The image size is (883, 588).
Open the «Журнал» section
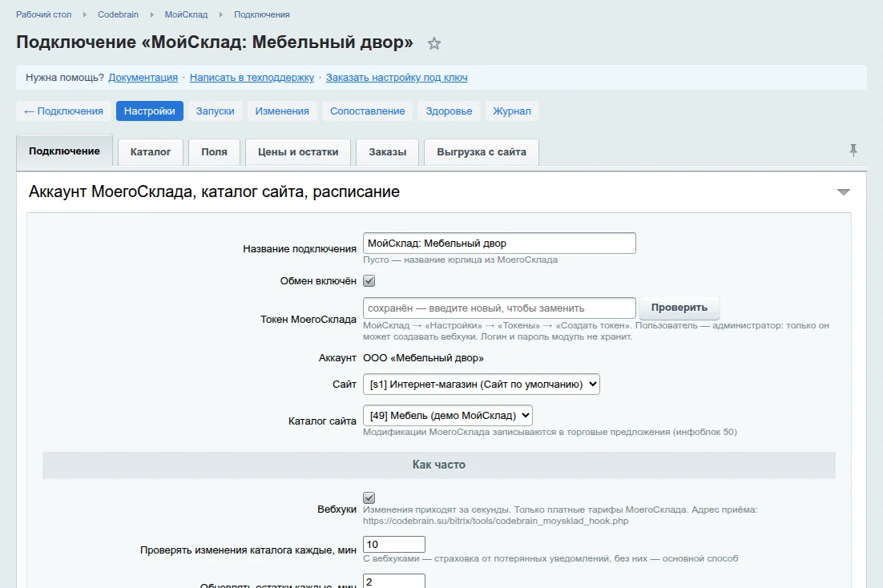click(512, 111)
